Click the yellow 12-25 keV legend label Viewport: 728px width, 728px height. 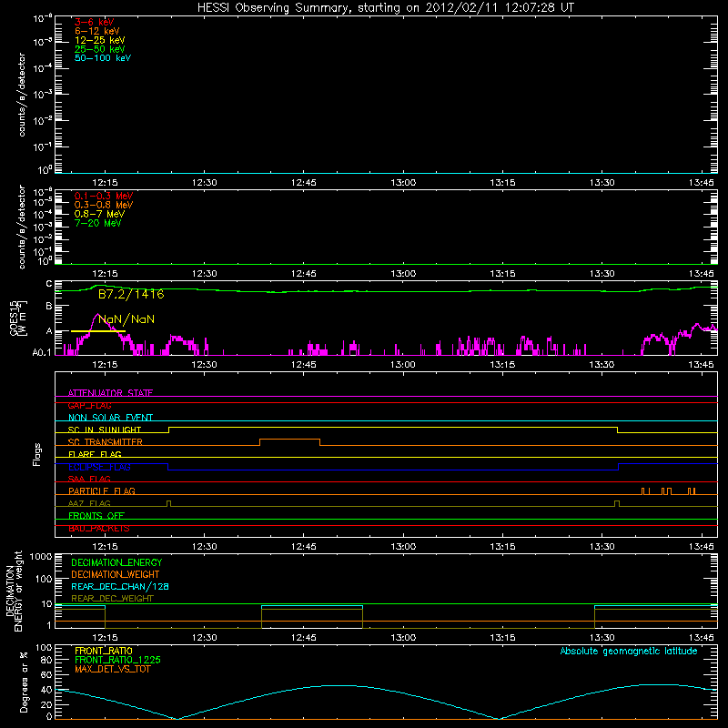pos(100,40)
